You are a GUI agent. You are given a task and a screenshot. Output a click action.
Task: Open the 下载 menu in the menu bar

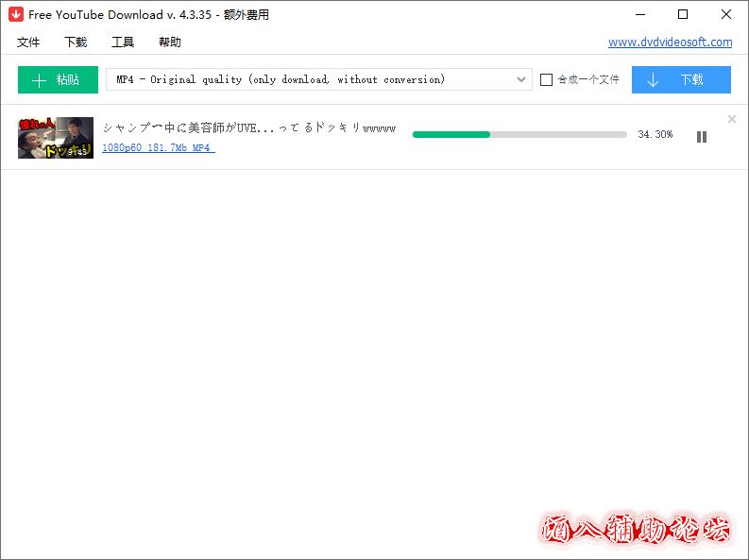[76, 42]
